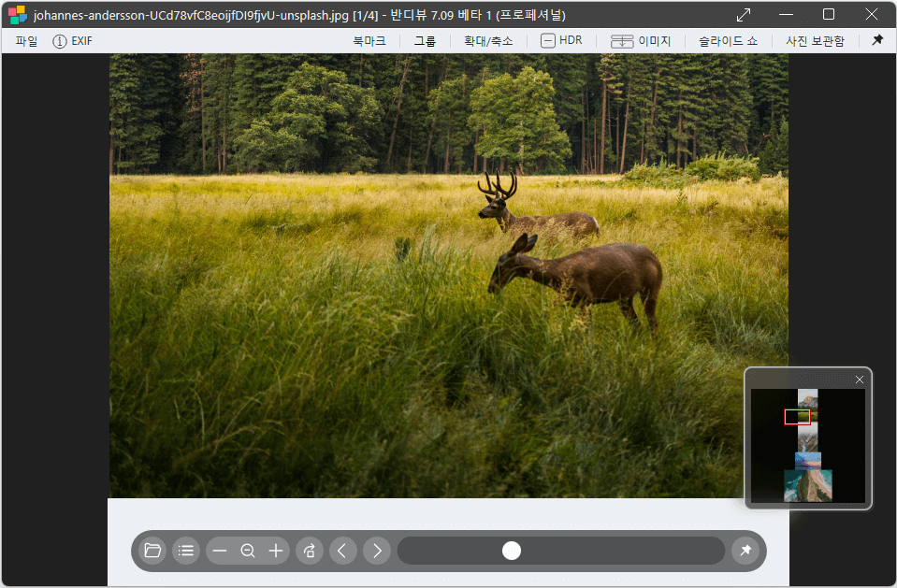Click the image navigation slider handle
This screenshot has height=588, width=897.
512,551
